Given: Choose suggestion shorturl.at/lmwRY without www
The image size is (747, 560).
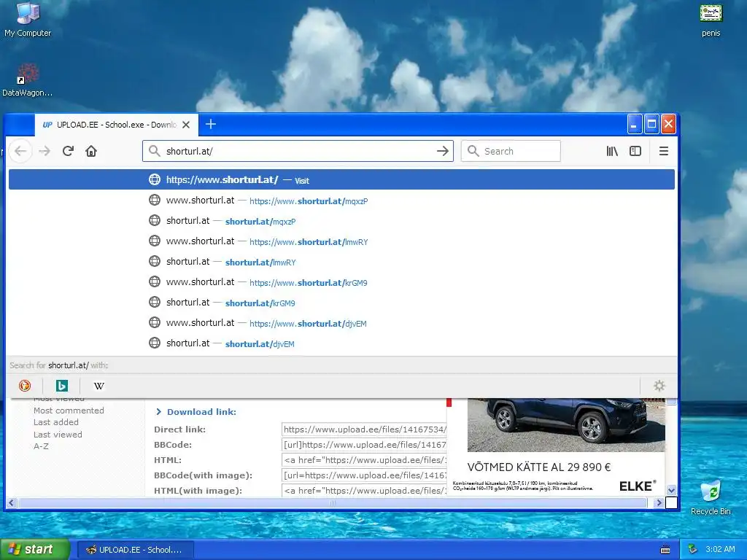Looking at the screenshot, I should pyautogui.click(x=341, y=262).
